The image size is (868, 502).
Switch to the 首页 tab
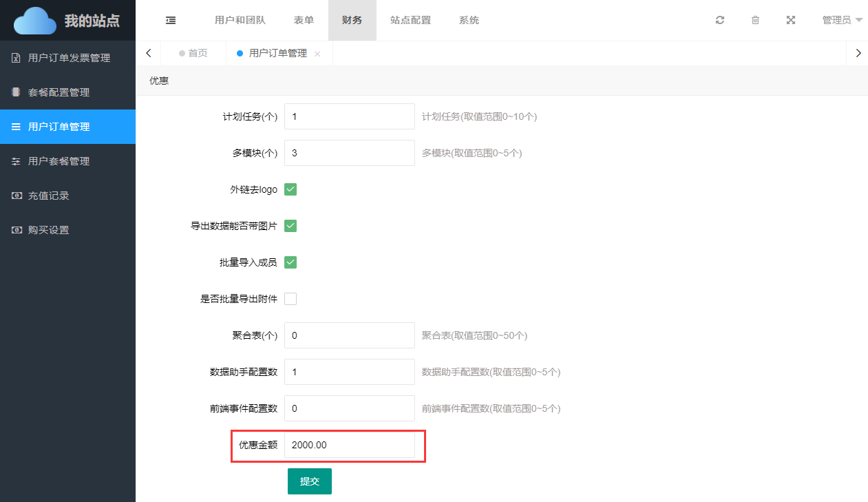198,53
